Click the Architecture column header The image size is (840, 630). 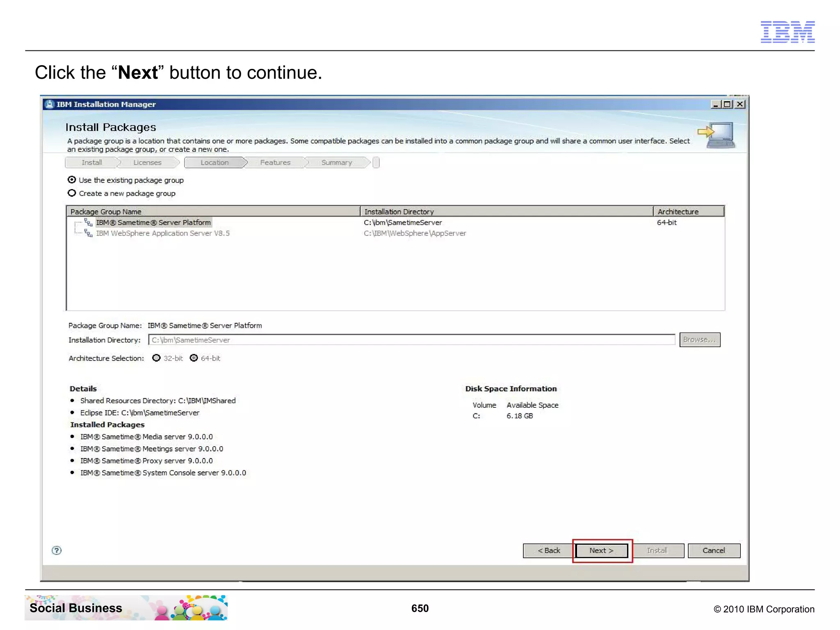pos(689,212)
